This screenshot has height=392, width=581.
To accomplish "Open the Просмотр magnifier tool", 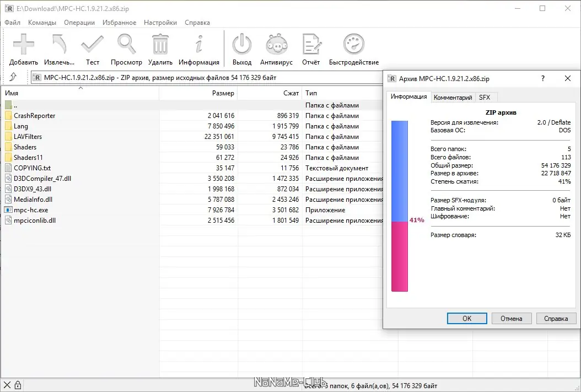I will (126, 45).
